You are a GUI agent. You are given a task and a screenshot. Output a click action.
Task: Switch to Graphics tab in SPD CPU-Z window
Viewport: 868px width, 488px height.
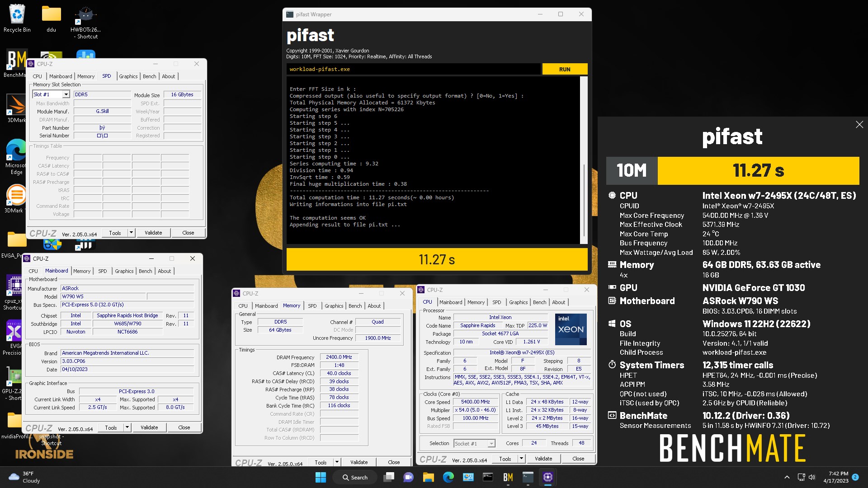click(x=128, y=76)
